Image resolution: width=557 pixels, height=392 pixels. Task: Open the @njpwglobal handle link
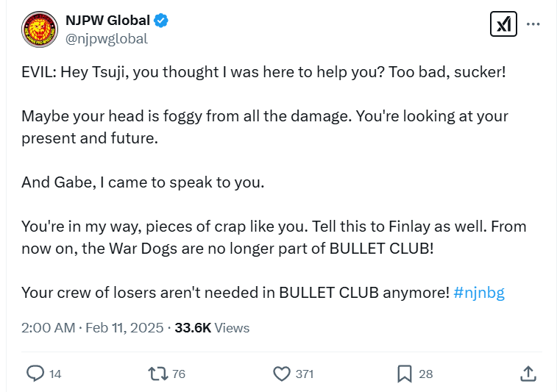click(107, 39)
